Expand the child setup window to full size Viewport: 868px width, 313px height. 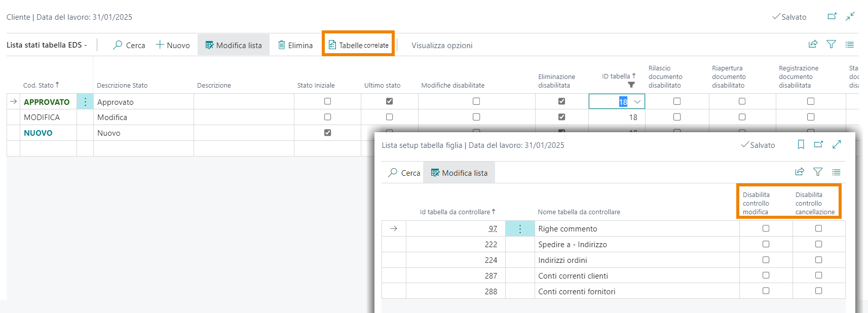click(837, 144)
